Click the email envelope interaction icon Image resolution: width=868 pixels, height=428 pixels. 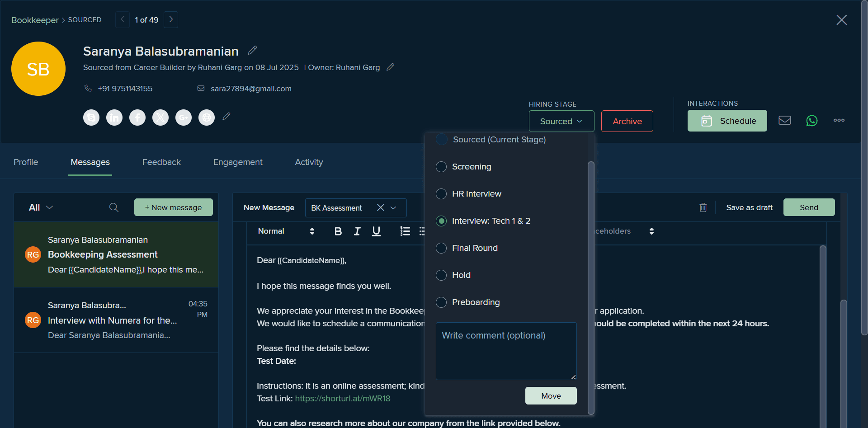click(x=785, y=120)
